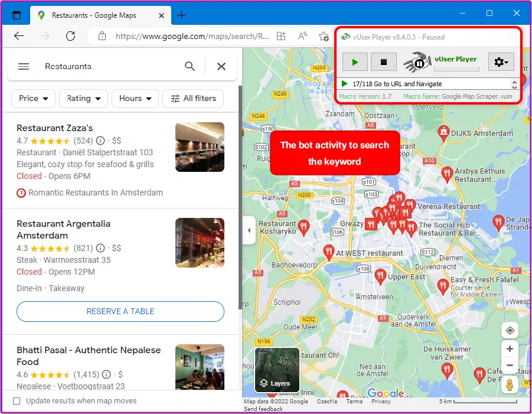Click info icon next to 1,415 reviews
Image resolution: width=532 pixels, height=414 pixels.
106,374
